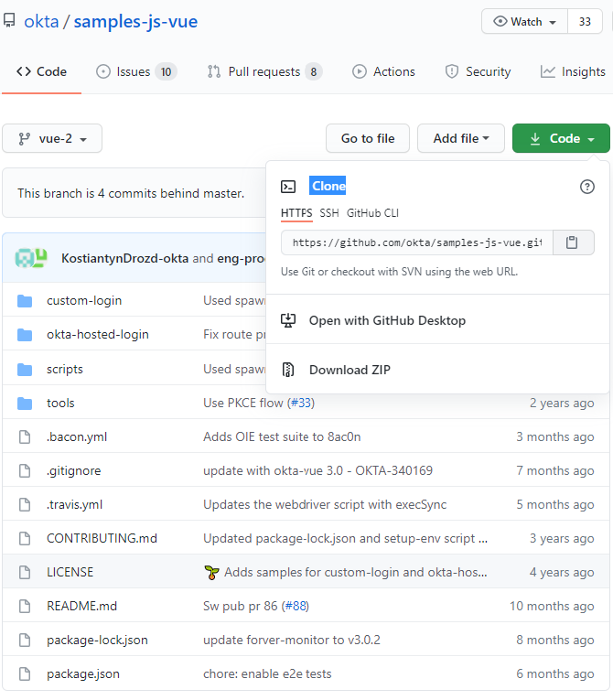
Task: Click the package.json file icon
Action: click(25, 674)
